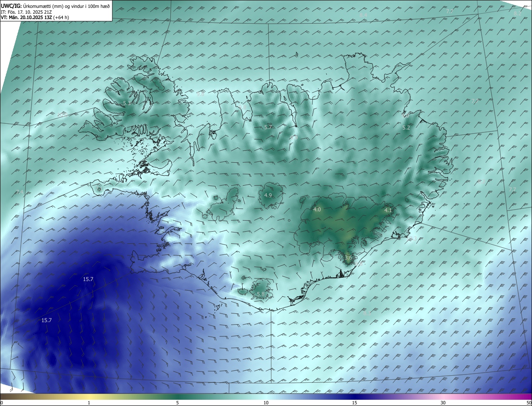Click the 4.9 value on Hofsjökull glacier
This screenshot has height=406, width=532.
pos(268,195)
